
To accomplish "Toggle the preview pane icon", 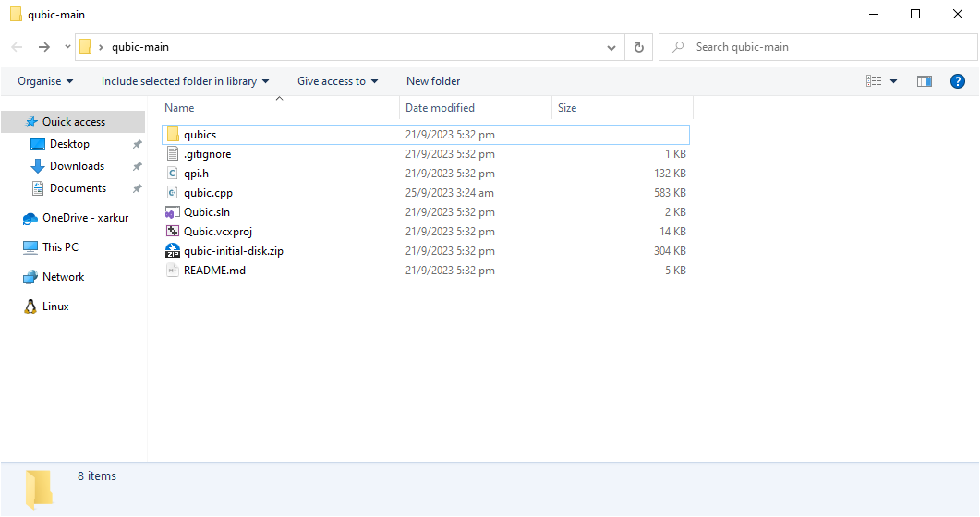I will tap(925, 81).
